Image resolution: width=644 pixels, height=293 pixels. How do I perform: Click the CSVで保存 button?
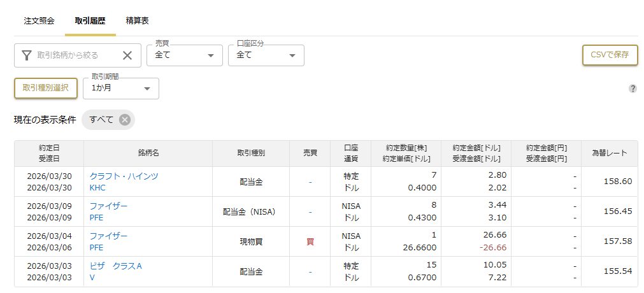[x=610, y=55]
